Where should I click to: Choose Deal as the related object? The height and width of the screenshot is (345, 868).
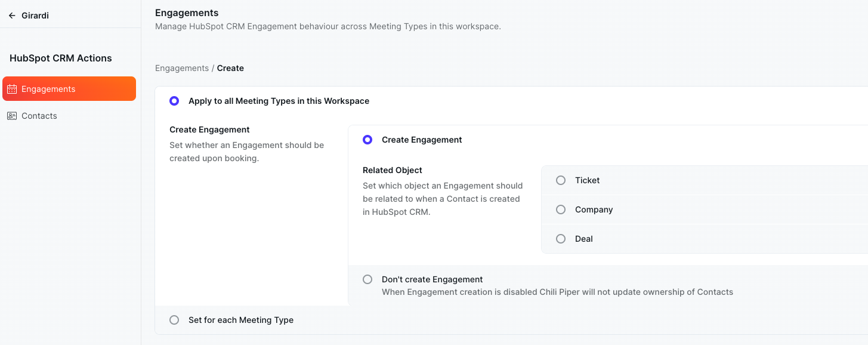tap(561, 239)
